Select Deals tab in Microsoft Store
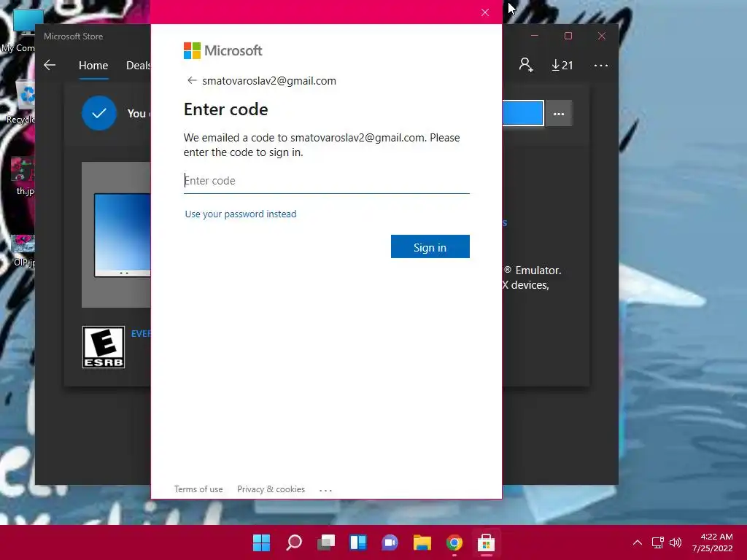The height and width of the screenshot is (560, 747). [x=138, y=65]
